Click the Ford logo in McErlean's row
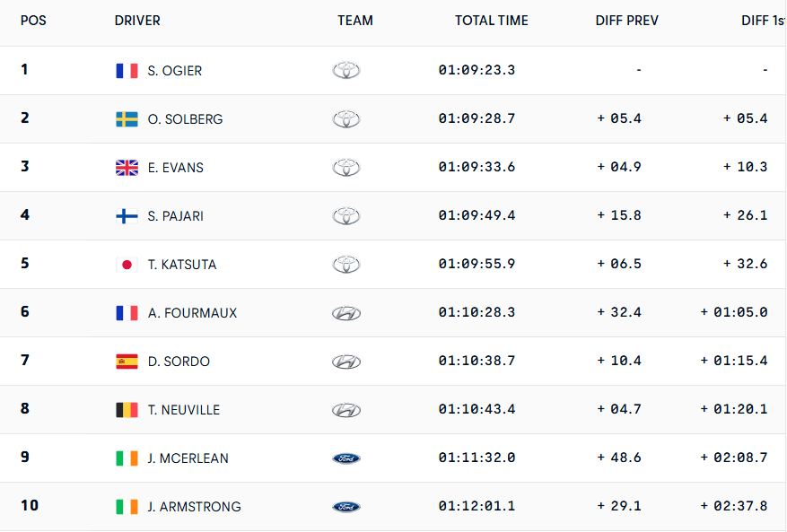Viewport: 787px width, 532px height. pyautogui.click(x=346, y=458)
